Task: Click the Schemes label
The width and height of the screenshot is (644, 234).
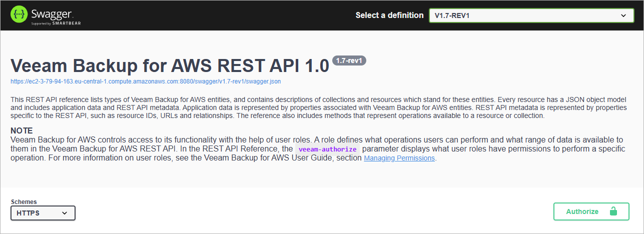Action: (x=24, y=202)
